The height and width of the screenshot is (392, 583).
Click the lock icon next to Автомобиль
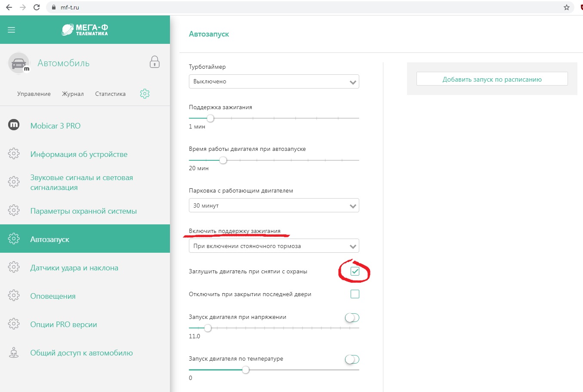pos(154,62)
